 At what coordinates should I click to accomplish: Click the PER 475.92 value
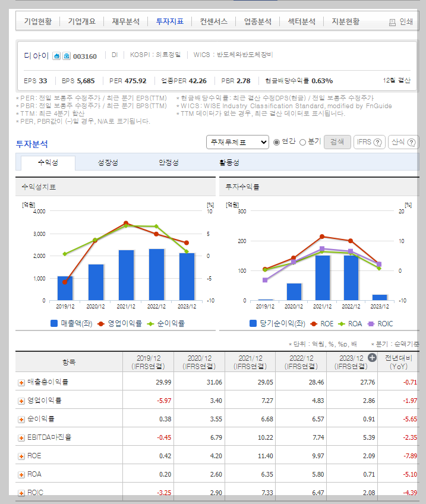[x=136, y=81]
